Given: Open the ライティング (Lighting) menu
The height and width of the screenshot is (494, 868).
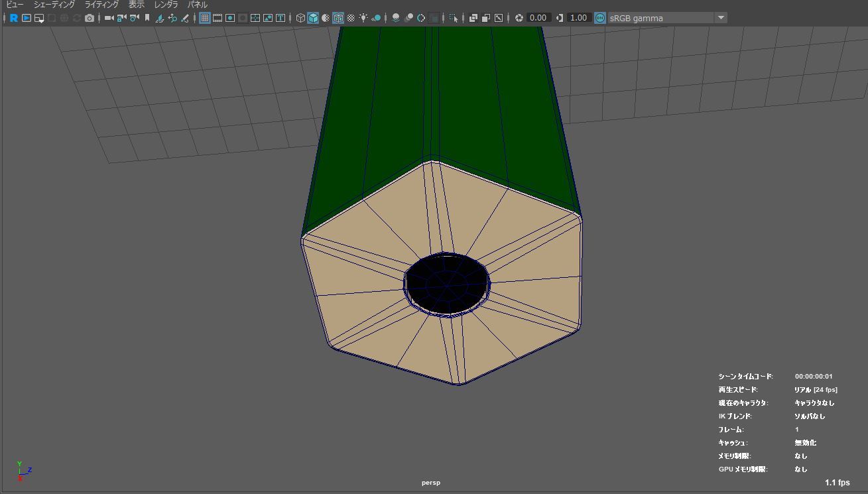Looking at the screenshot, I should pyautogui.click(x=101, y=5).
